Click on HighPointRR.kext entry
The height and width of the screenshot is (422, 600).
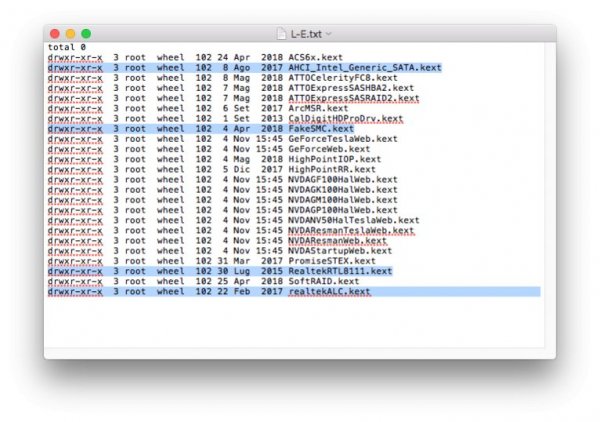point(332,169)
